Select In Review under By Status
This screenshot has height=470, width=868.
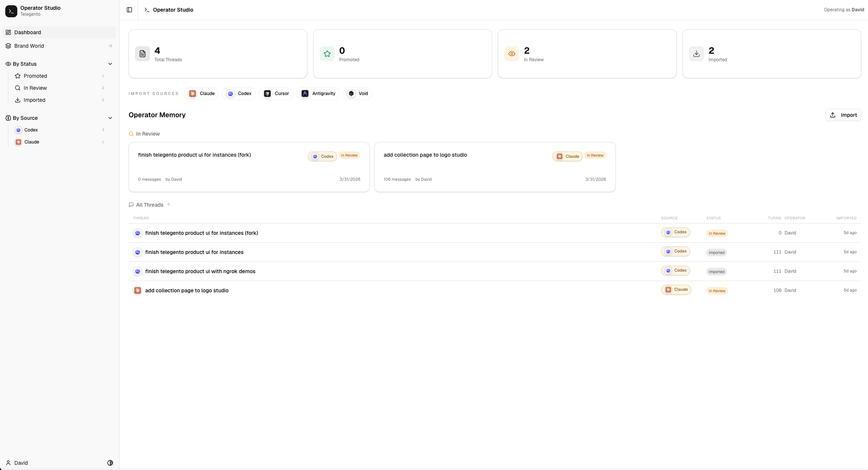[x=36, y=88]
